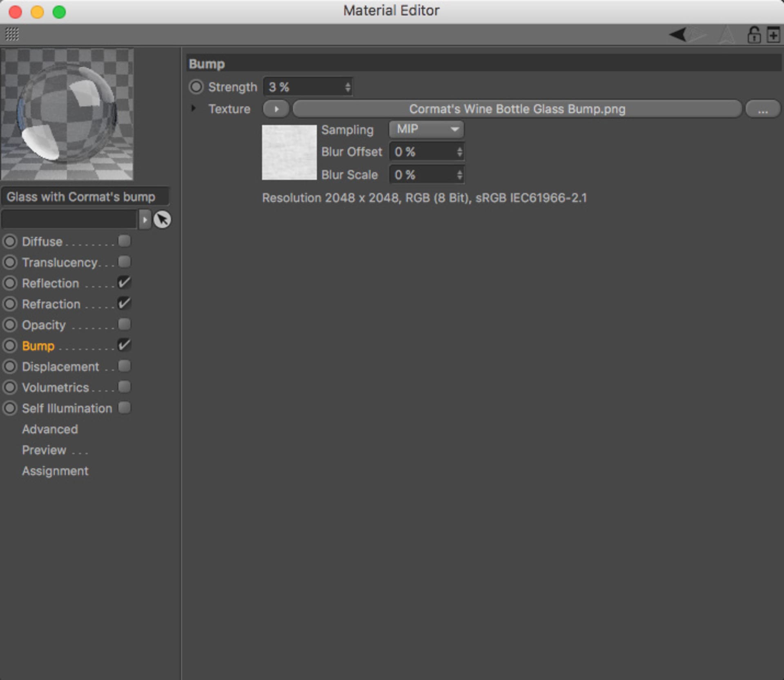Enable the Diffuse channel checkbox
The height and width of the screenshot is (680, 784).
pos(125,241)
